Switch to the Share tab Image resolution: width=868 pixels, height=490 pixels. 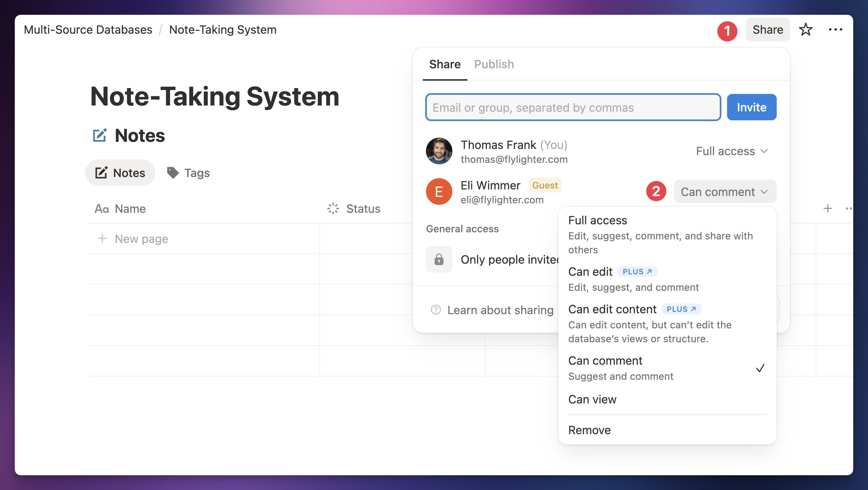coord(444,64)
